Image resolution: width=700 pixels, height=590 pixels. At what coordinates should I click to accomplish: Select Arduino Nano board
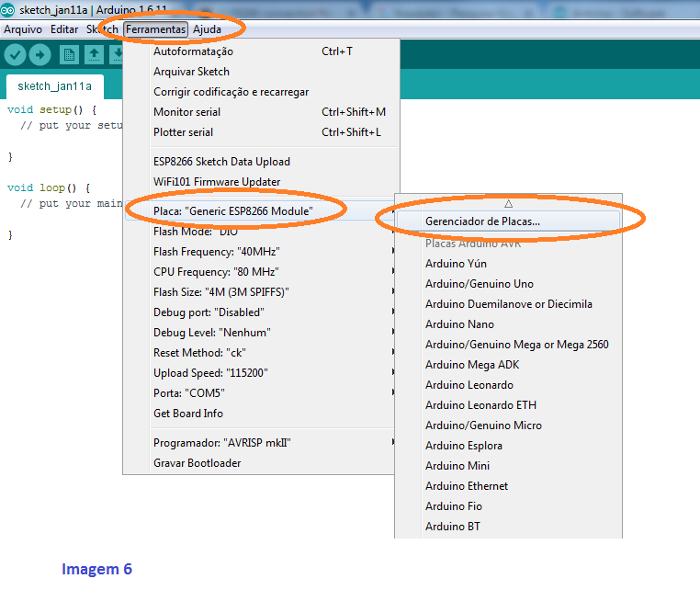509,324
